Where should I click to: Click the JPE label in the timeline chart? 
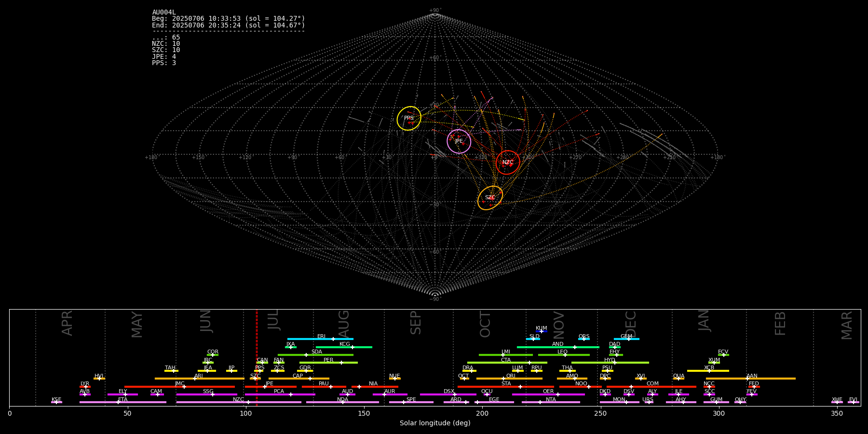tap(270, 384)
